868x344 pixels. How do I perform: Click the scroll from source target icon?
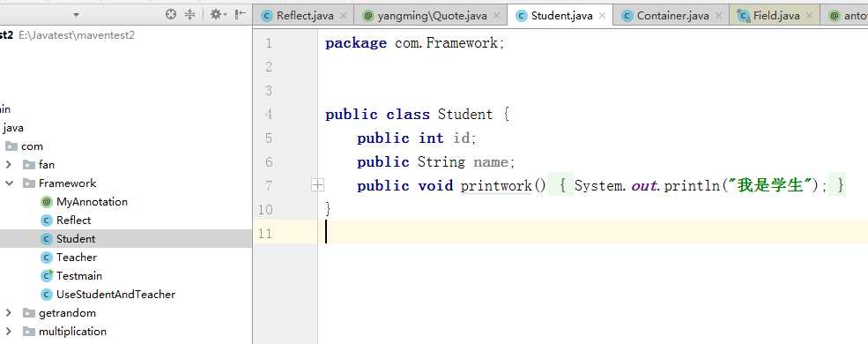pyautogui.click(x=171, y=15)
